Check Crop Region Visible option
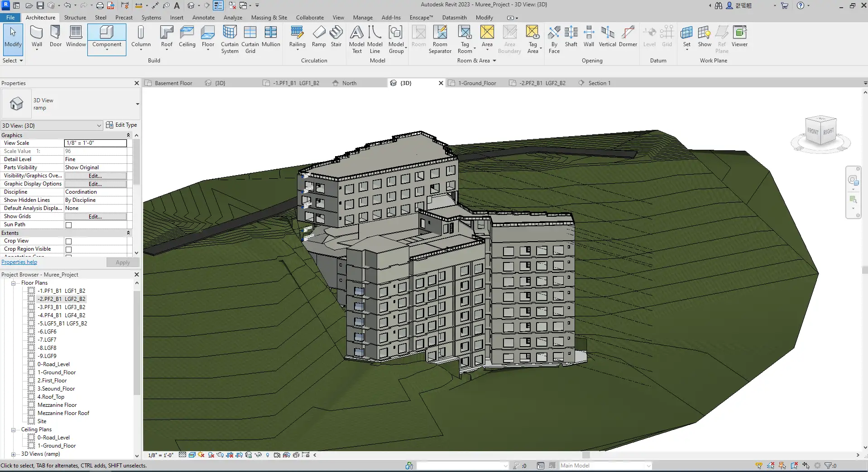Image resolution: width=868 pixels, height=472 pixels. click(69, 249)
